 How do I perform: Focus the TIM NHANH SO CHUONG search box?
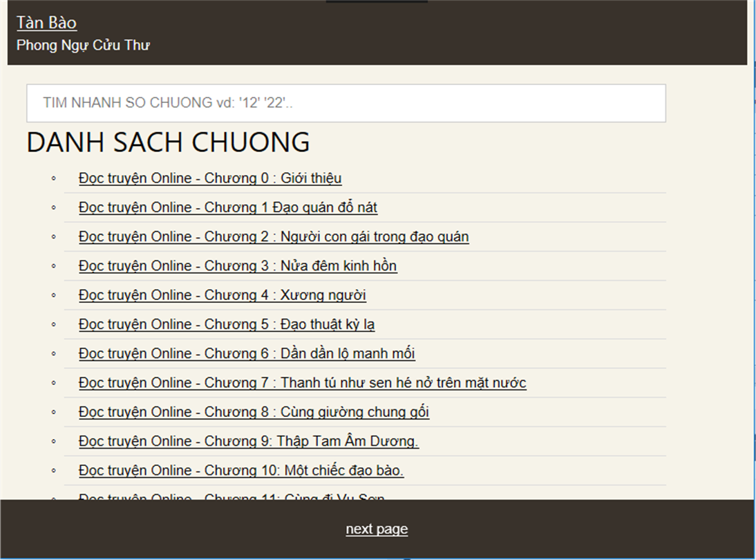[x=346, y=103]
